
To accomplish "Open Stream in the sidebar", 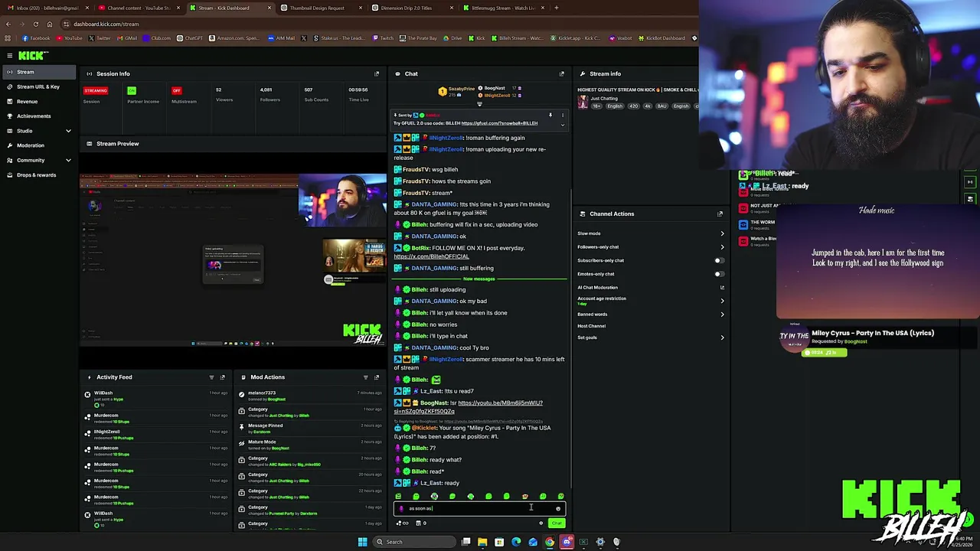I will (38, 72).
